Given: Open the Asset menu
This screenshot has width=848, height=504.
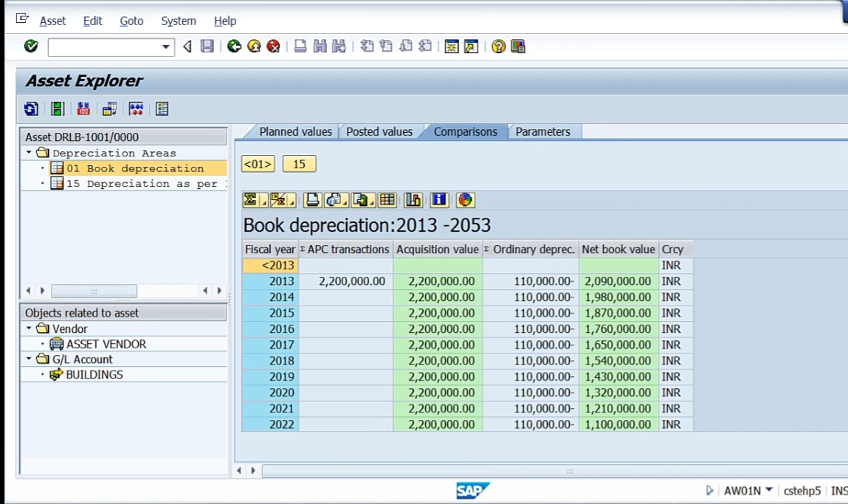Looking at the screenshot, I should tap(52, 21).
